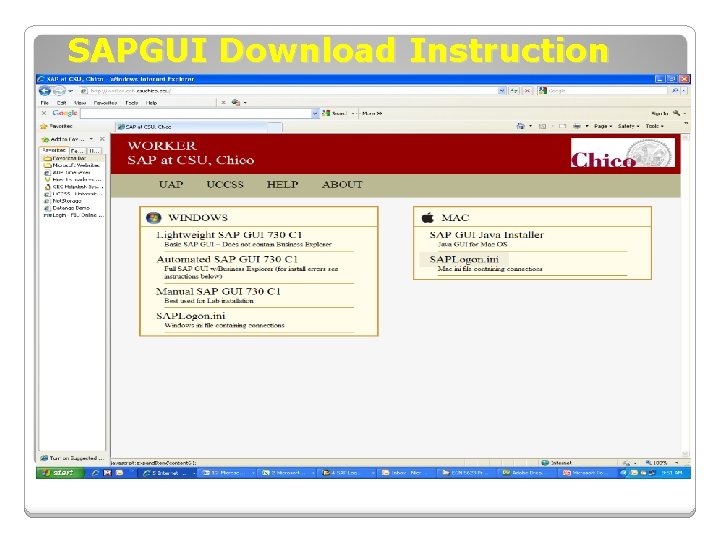Image resolution: width=720 pixels, height=540 pixels.
Task: Click the Chico logo image
Action: (623, 153)
